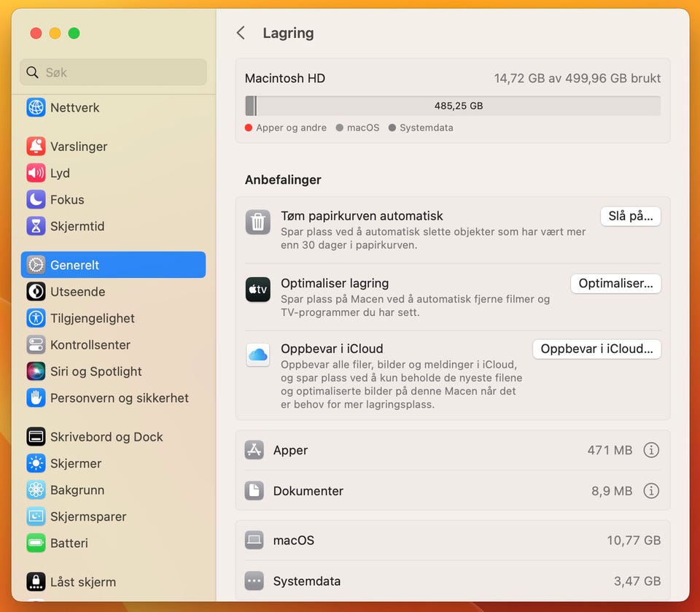Click the Generelt gear icon

(36, 265)
